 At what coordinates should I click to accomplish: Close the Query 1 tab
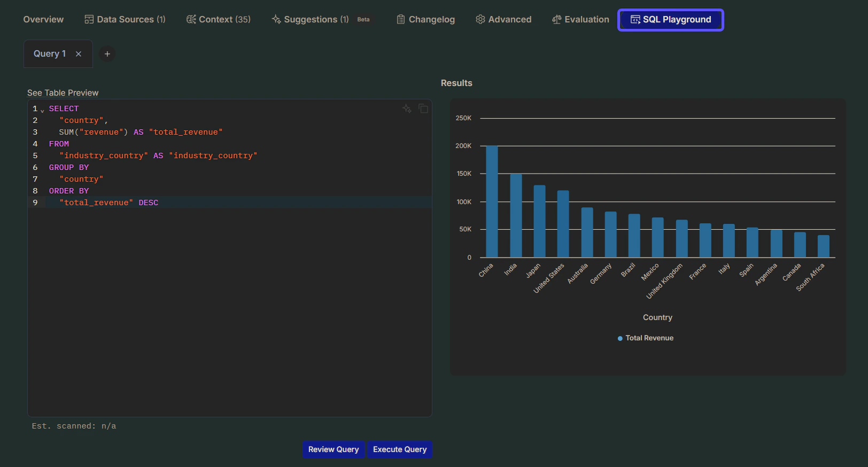click(79, 54)
